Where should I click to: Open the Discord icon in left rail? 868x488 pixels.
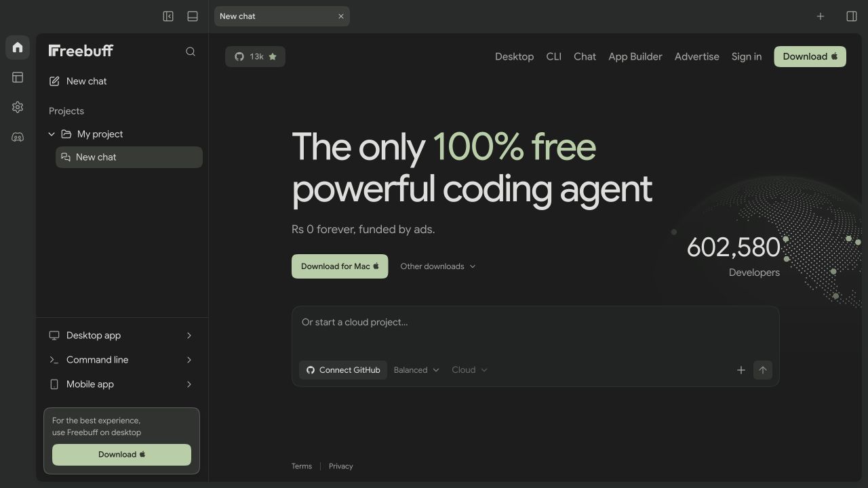click(18, 137)
